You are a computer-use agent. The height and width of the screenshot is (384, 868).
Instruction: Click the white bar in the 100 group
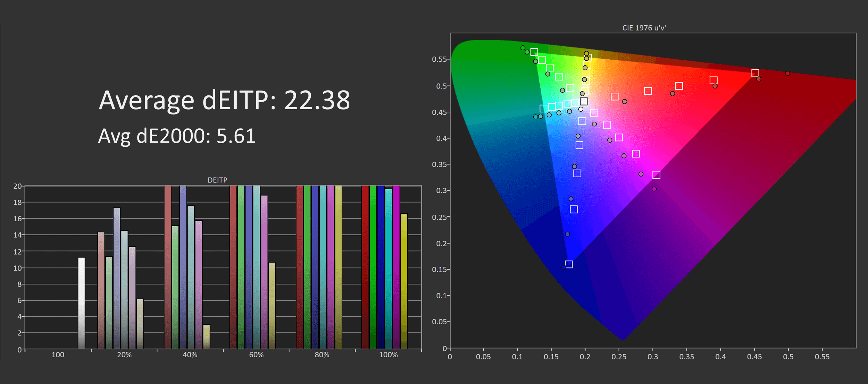81,302
